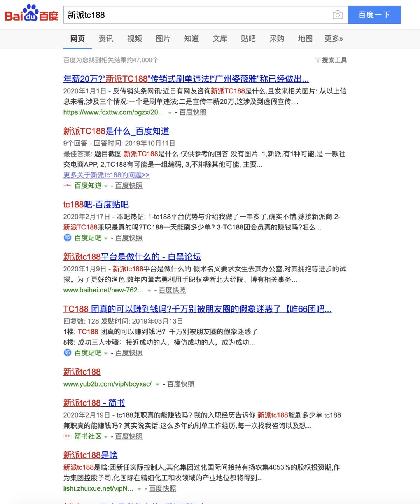Expand dropdown arrow next to yub2b.com URL
The height and width of the screenshot is (504, 420).
click(x=157, y=385)
